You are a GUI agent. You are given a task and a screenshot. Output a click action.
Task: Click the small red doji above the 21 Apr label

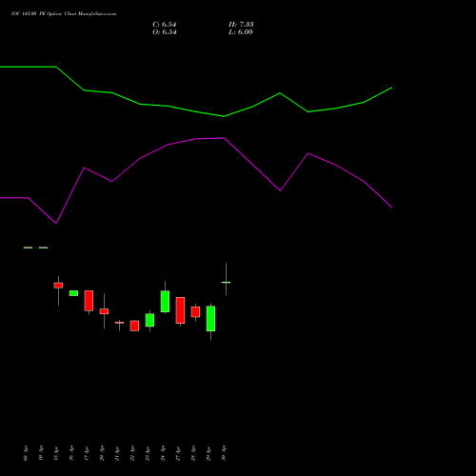[119, 323]
